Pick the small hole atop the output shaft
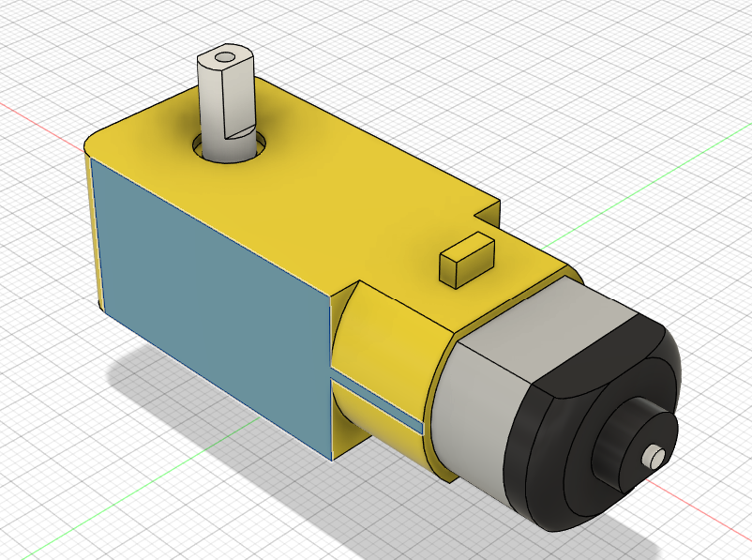The image size is (752, 560). [x=223, y=57]
